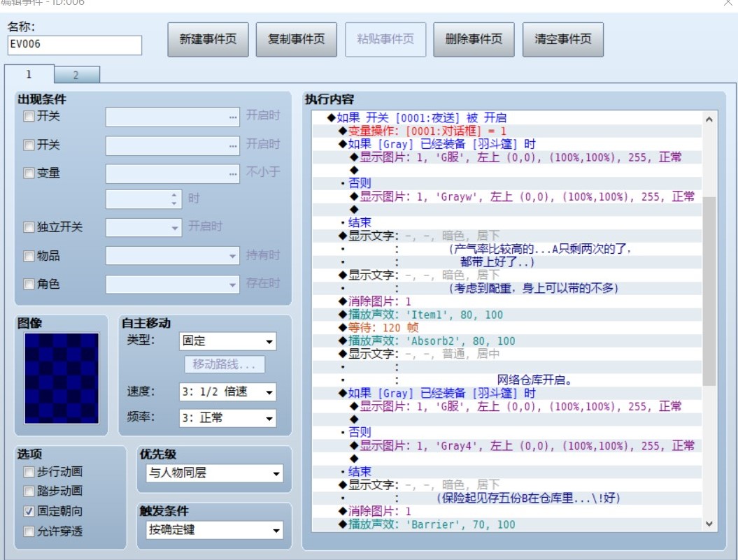Viewport: 738px width, 560px height.
Task: Enable the 允许穿透 option
Action: pos(29,531)
